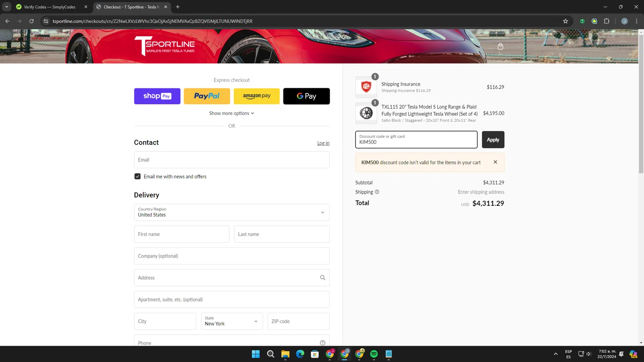
Task: Open File Explorer from taskbar
Action: [286, 354]
